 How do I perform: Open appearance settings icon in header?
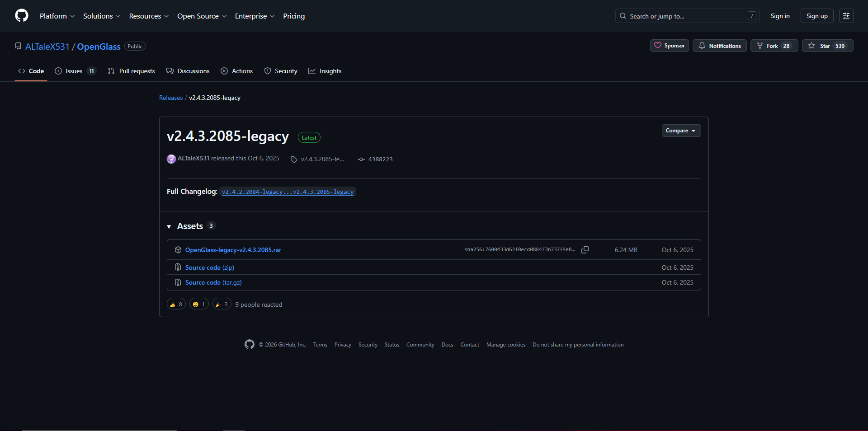846,16
